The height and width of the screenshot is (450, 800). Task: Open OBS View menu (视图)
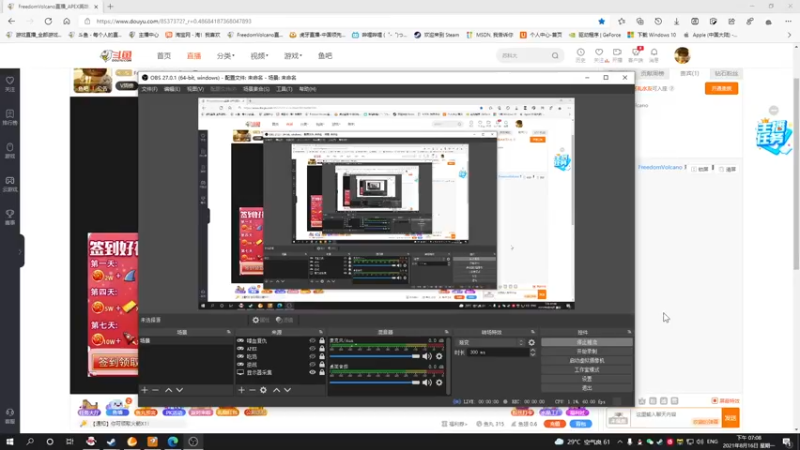click(195, 89)
